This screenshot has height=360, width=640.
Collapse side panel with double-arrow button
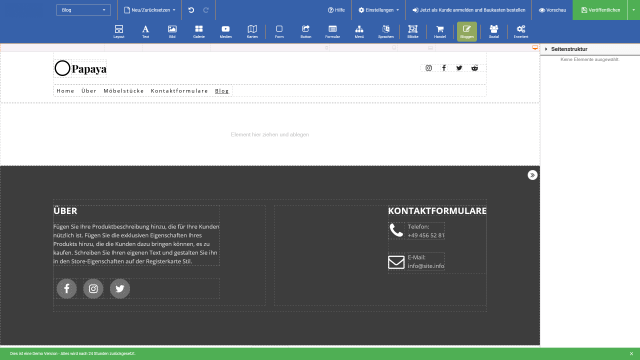(532, 175)
